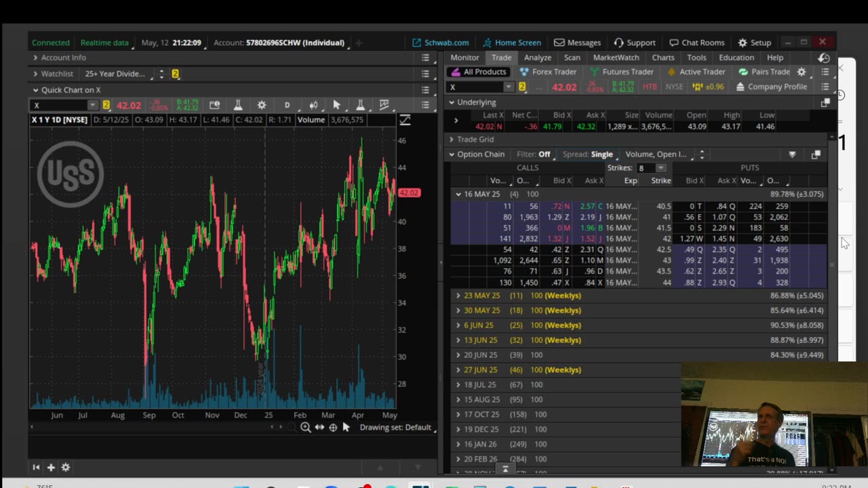Image resolution: width=868 pixels, height=488 pixels.
Task: Expand the Watchlist section
Action: coord(35,74)
